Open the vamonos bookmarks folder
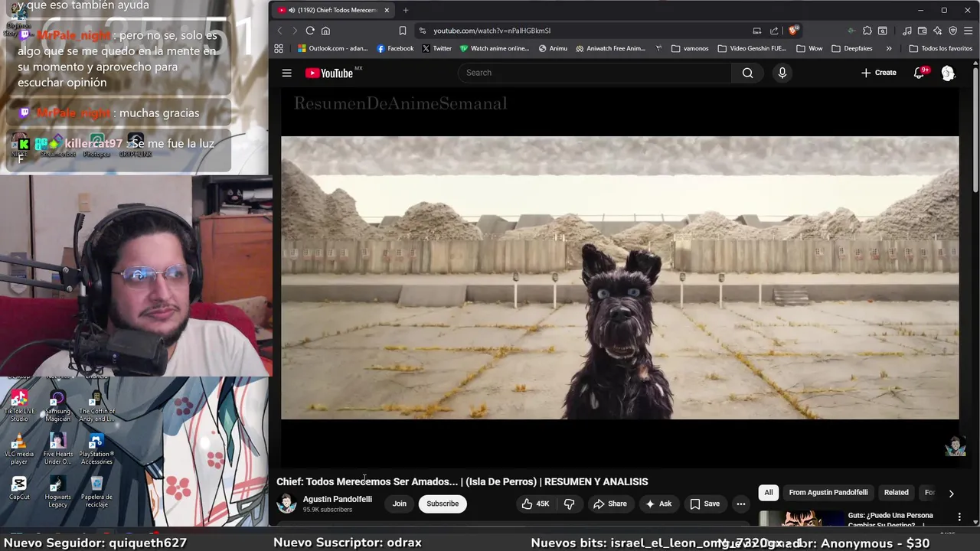980x551 pixels. [x=689, y=48]
